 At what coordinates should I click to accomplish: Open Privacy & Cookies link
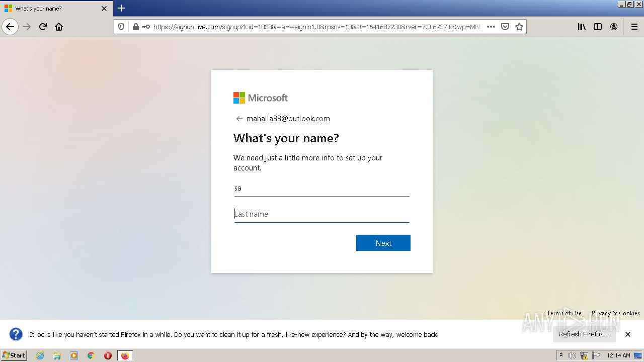click(x=616, y=313)
